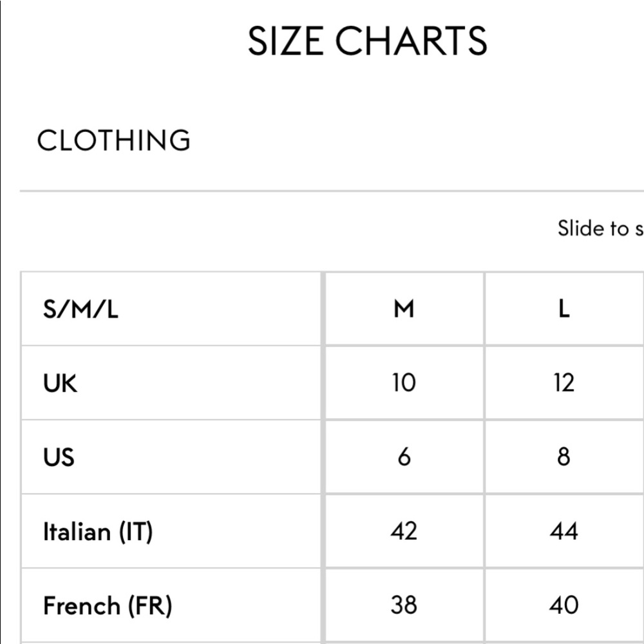Image resolution: width=644 pixels, height=644 pixels.
Task: Click the divider line under CLOTHING
Action: tap(332, 191)
